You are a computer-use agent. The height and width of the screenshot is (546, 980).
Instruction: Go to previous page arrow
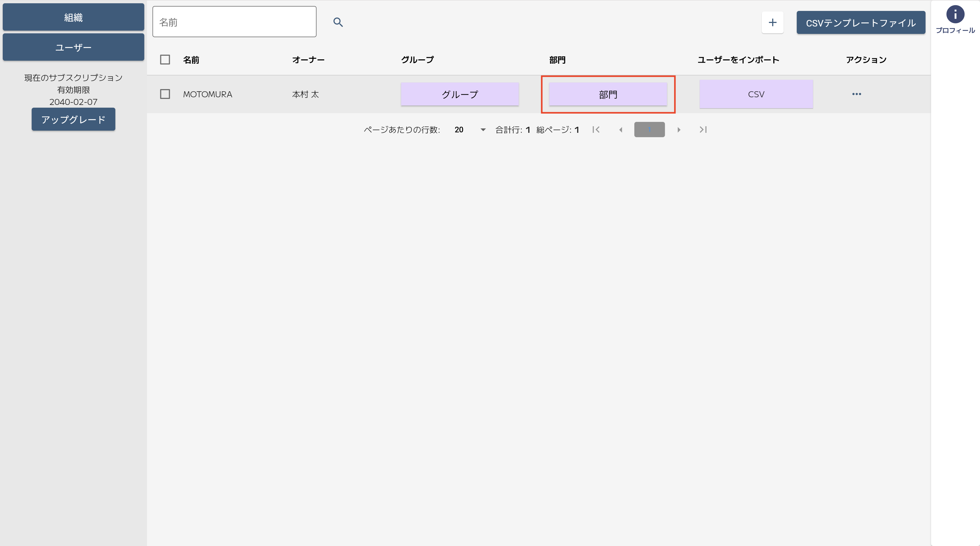(620, 130)
